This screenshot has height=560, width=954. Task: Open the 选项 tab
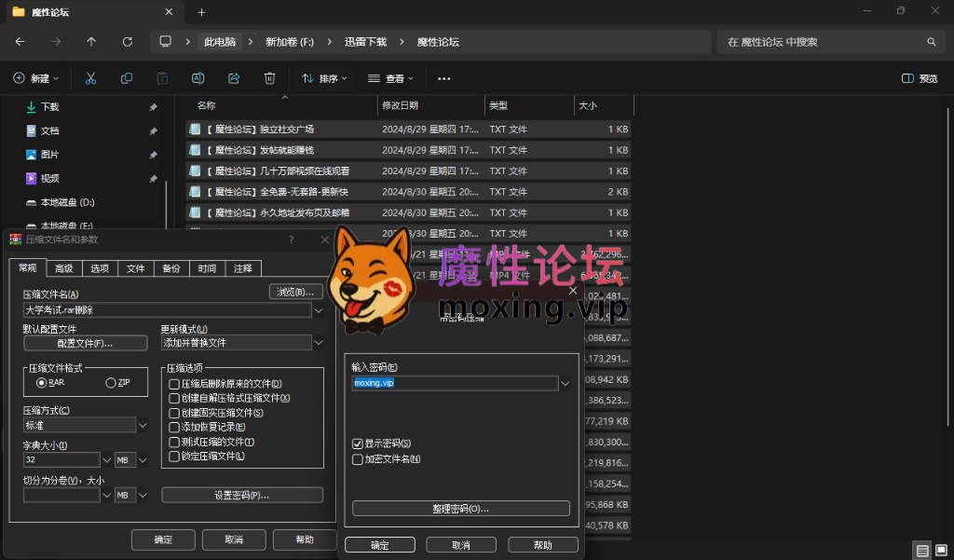point(99,268)
